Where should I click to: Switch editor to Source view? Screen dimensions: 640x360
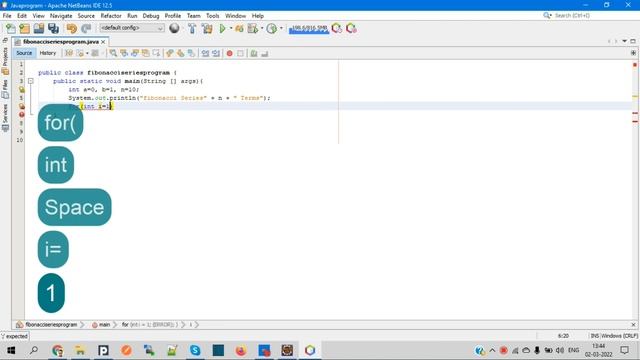24,53
